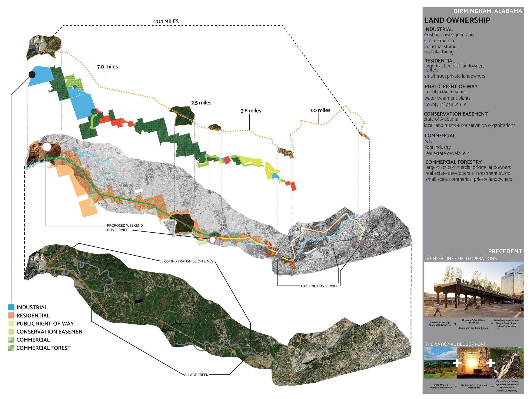
Task: Click the High Line precedent photo
Action: 473,290
